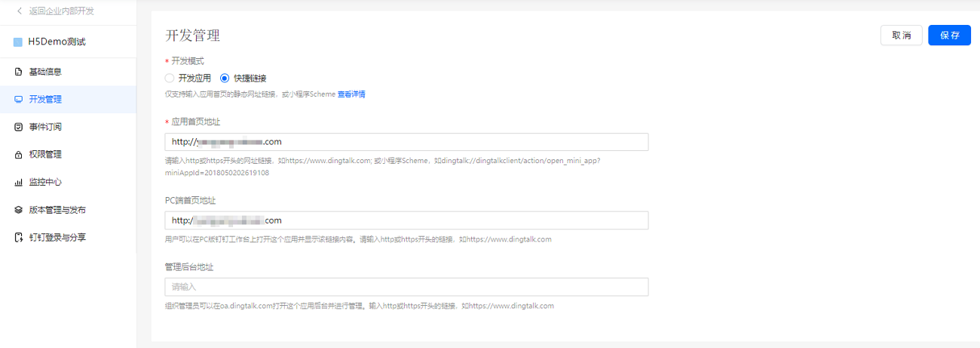
Task: Select the 快捷链接 radio button
Action: (225, 78)
